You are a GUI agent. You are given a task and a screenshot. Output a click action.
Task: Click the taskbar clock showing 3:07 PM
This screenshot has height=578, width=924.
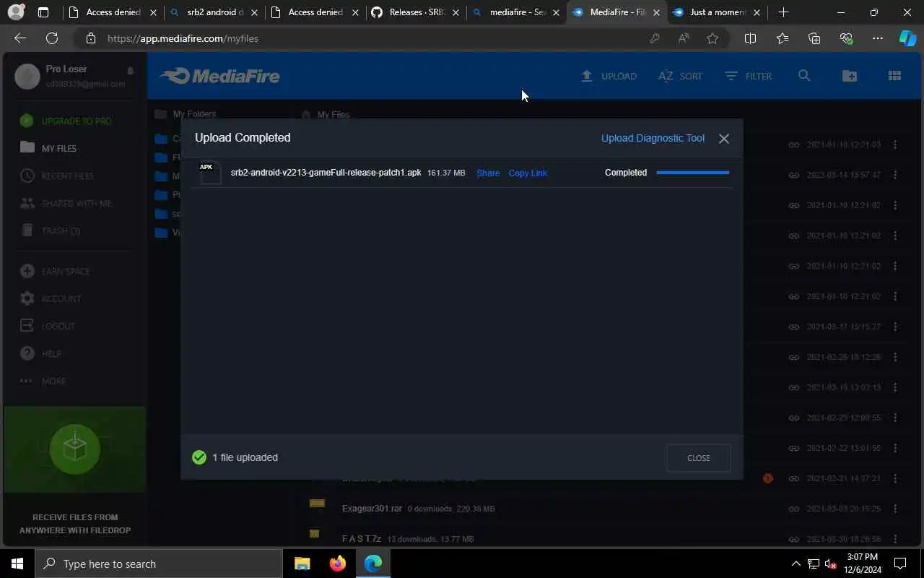click(861, 564)
